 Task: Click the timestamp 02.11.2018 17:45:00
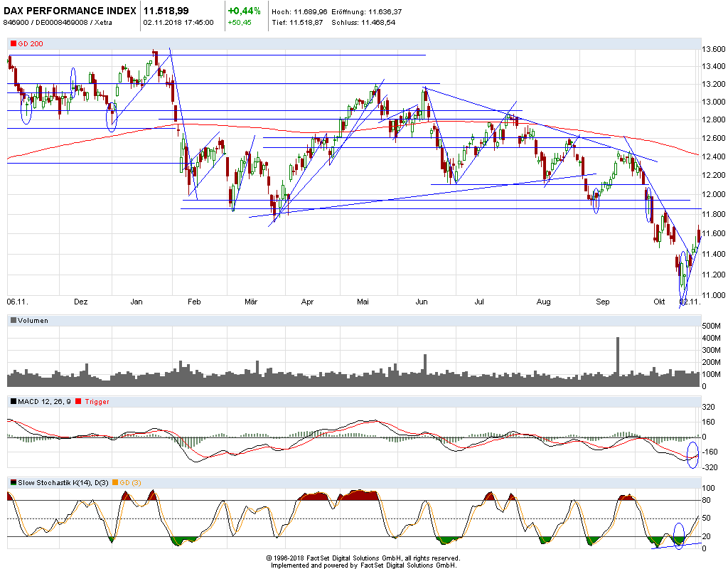[178, 22]
